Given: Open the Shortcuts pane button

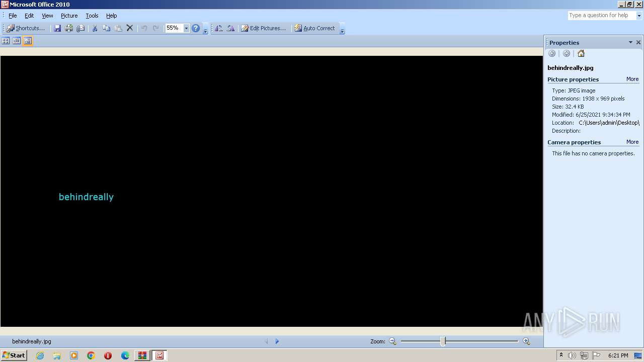Looking at the screenshot, I should pos(26,28).
